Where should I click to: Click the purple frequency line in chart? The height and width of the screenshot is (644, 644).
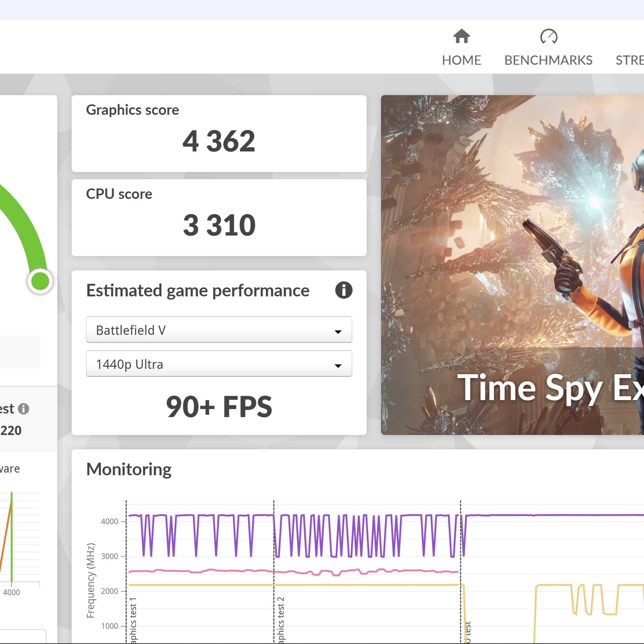[553, 515]
